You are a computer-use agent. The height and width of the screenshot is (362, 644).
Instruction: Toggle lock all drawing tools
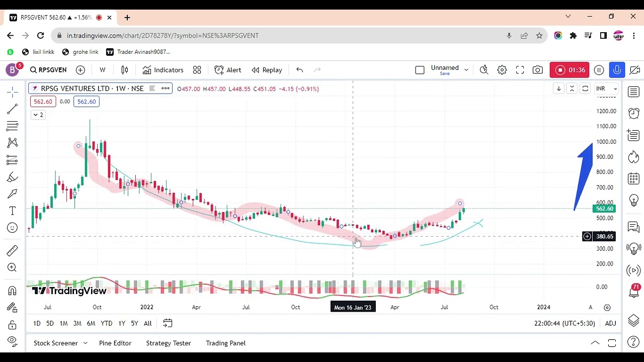tap(13, 325)
